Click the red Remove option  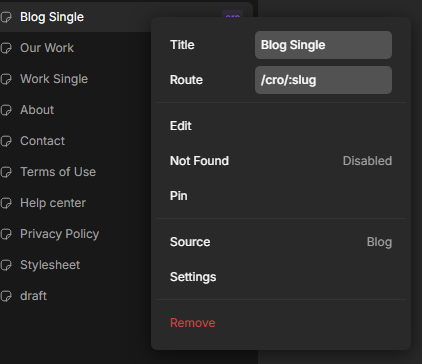point(193,323)
